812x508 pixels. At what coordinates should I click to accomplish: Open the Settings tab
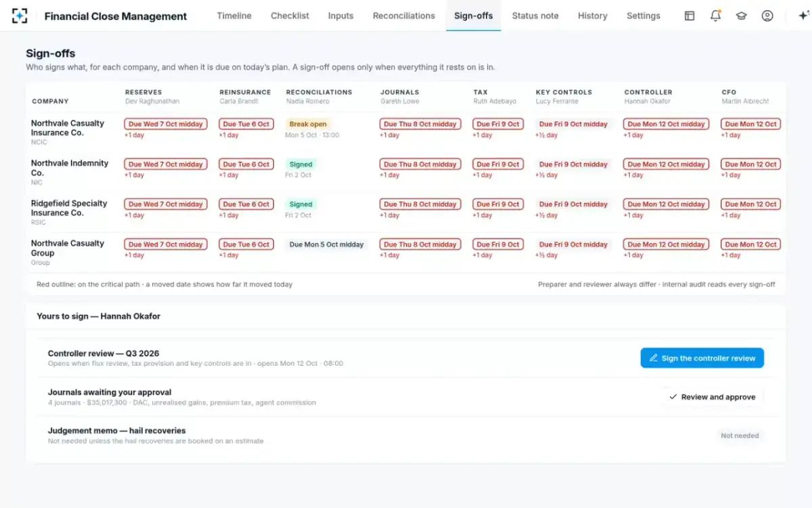[x=644, y=16]
